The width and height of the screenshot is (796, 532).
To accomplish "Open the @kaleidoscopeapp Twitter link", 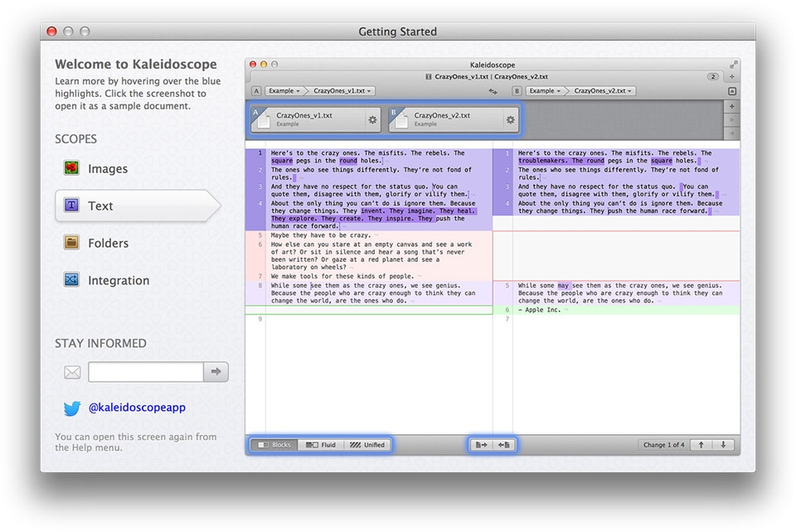I will click(x=137, y=407).
